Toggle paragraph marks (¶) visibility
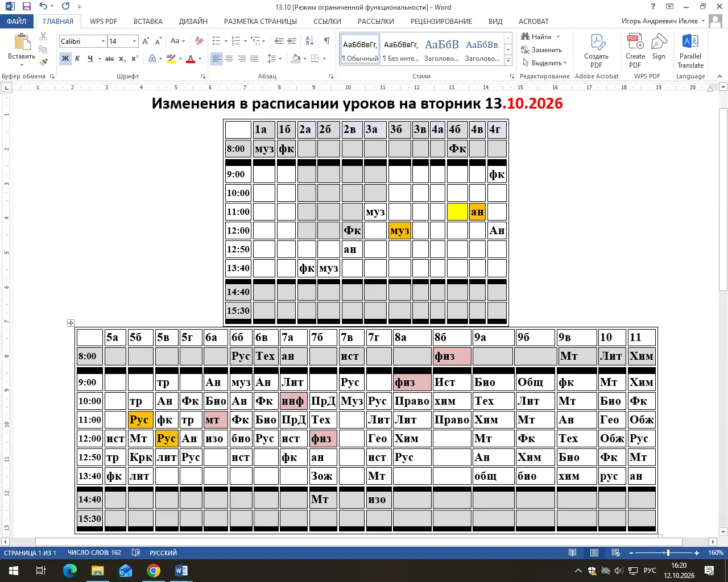Screen dimensions: 728x582 click(x=326, y=41)
